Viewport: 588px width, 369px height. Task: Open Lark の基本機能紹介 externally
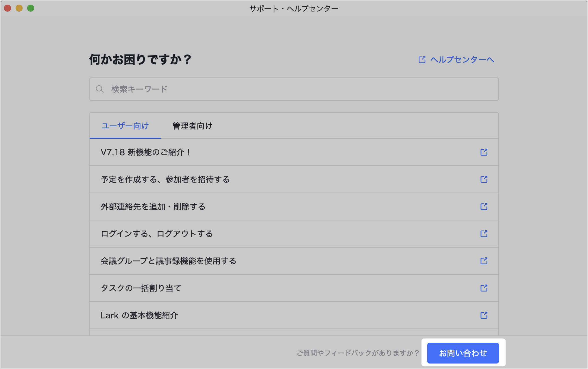click(x=484, y=315)
